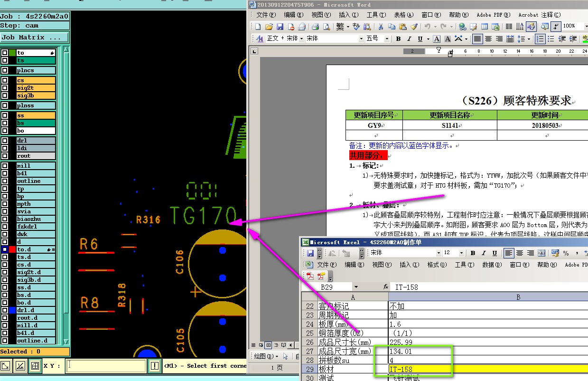Toggle checkbox for layer 'cs'
The width and height of the screenshot is (588, 381).
pyautogui.click(x=4, y=80)
